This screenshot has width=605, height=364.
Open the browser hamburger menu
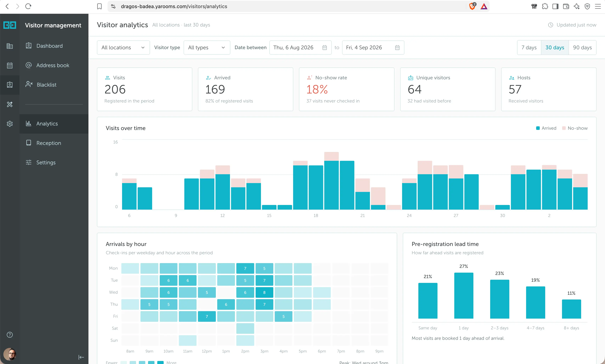click(598, 6)
